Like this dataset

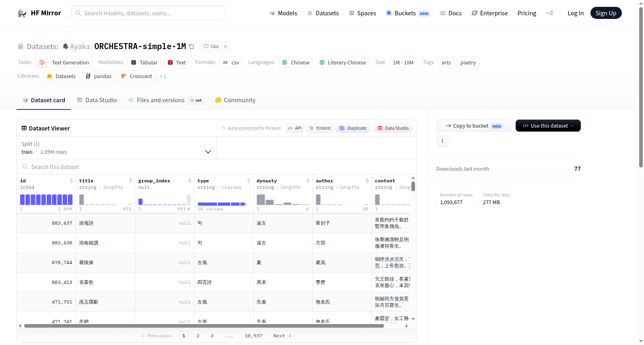pyautogui.click(x=211, y=47)
